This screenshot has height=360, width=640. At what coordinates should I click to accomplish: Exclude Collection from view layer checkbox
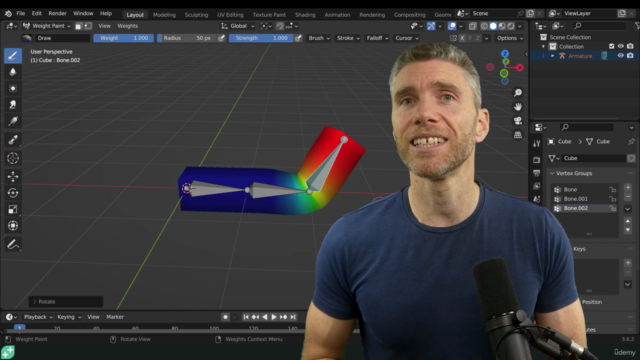tap(611, 47)
